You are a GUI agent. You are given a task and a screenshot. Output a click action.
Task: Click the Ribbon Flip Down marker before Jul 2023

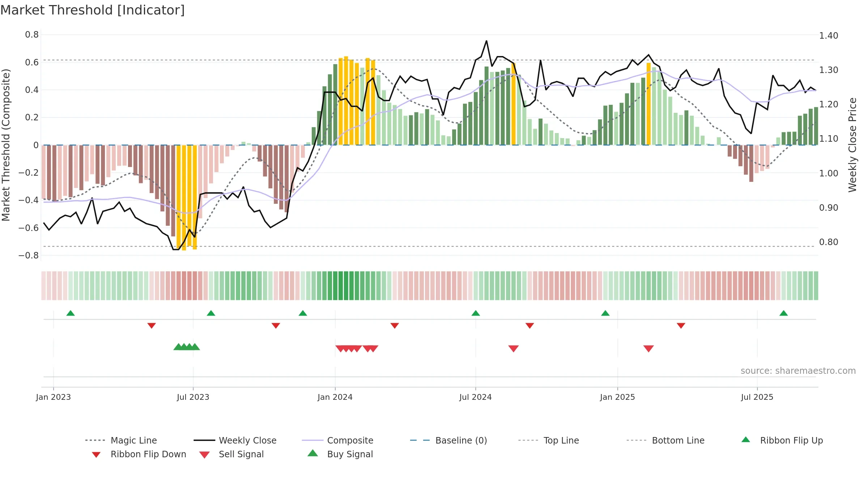click(152, 326)
